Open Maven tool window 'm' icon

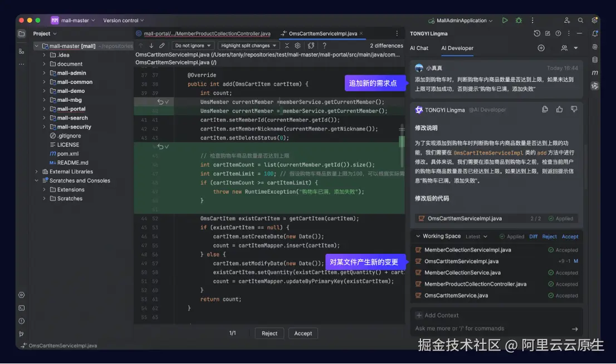595,73
